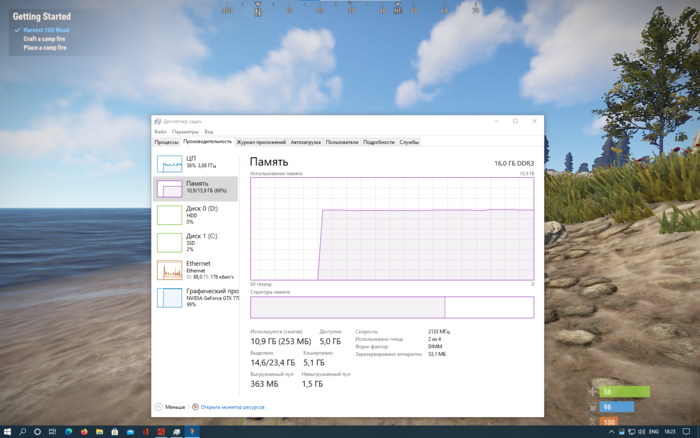This screenshot has width=700, height=438.
Task: Click the NE marker on game compass
Action: 397,10
